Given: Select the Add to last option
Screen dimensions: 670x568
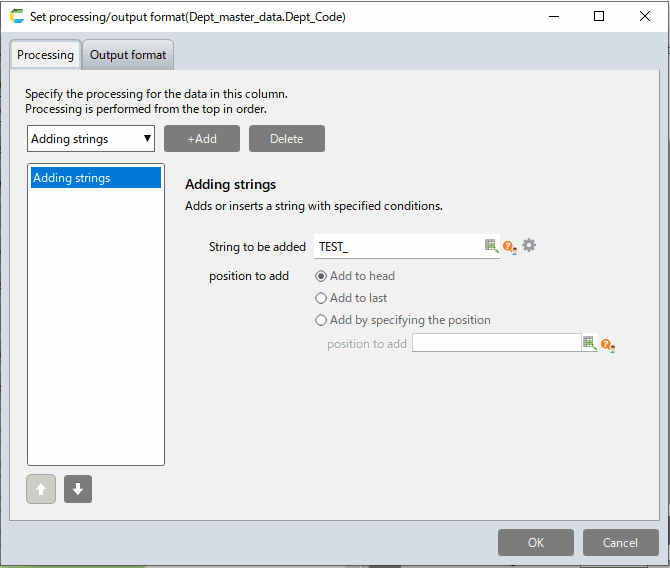Looking at the screenshot, I should [321, 298].
